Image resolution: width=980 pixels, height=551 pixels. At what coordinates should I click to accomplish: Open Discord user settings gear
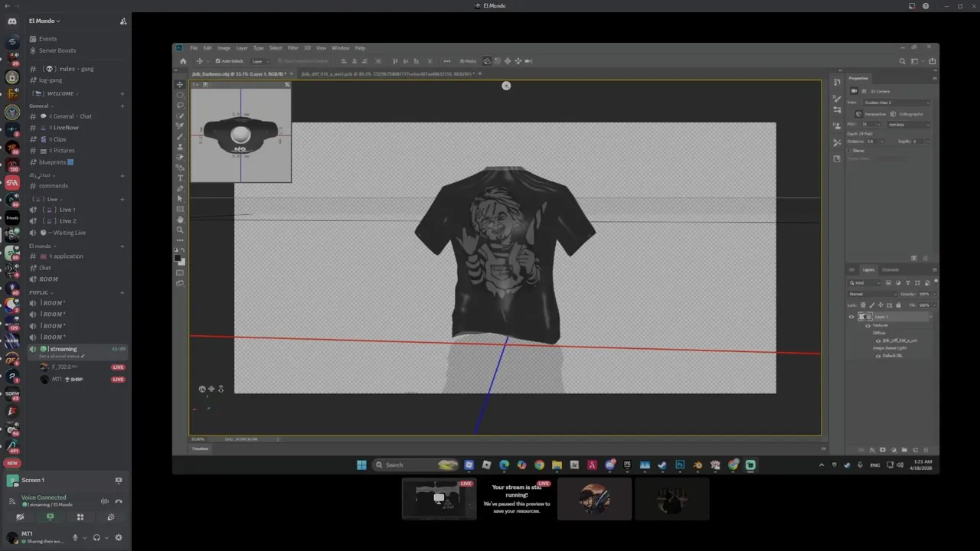[x=119, y=537]
